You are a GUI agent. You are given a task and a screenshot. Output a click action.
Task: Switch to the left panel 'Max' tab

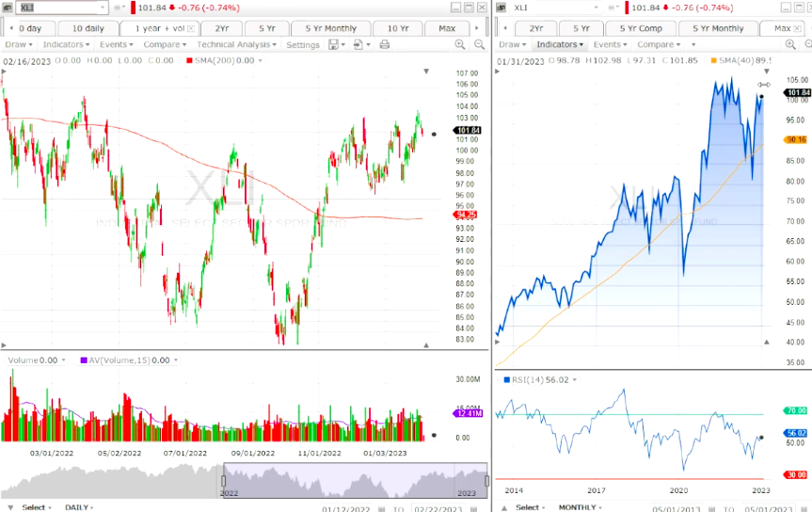click(447, 28)
